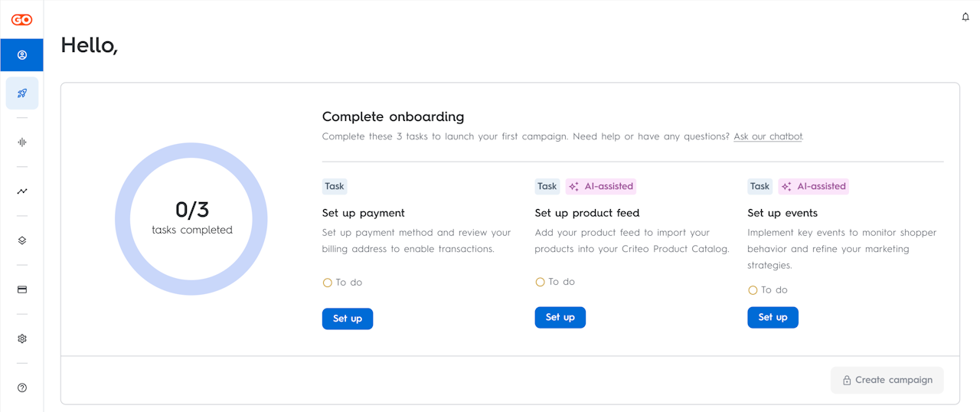The width and height of the screenshot is (980, 412).
Task: Click the locked Create campaign button
Action: coord(887,380)
